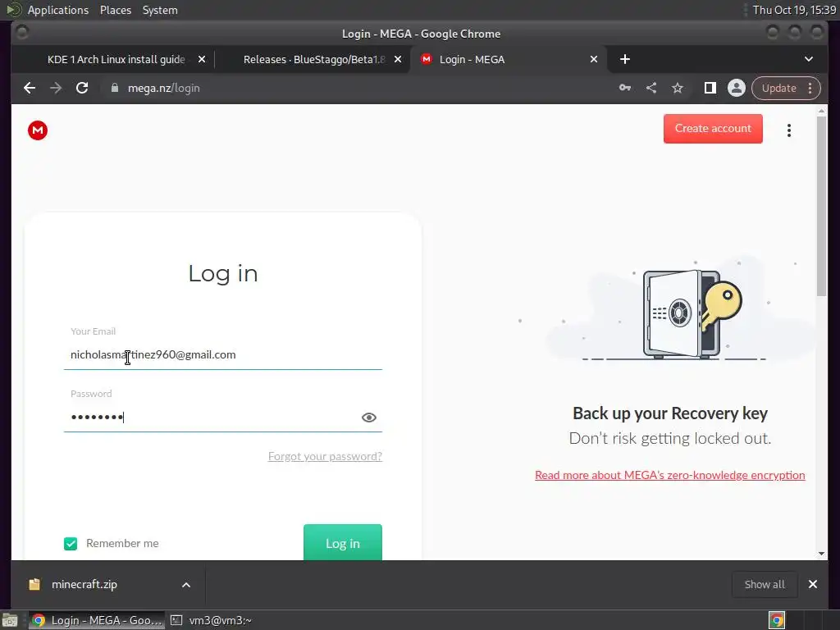Close the KDE 1 Arch Linux tab
Viewport: 840px width, 630px height.
[202, 59]
